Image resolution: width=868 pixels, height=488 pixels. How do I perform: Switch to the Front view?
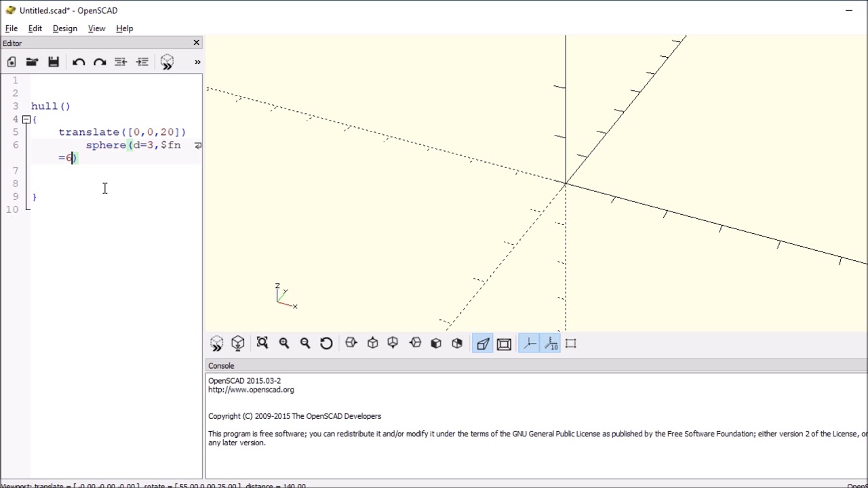point(436,344)
